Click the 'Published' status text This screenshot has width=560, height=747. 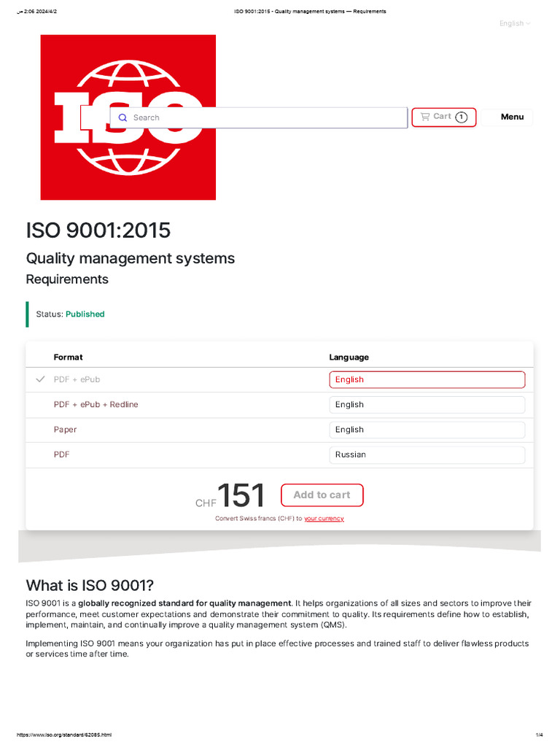[85, 314]
